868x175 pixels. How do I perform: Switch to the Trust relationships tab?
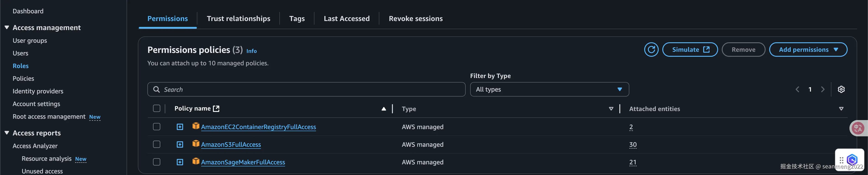pos(238,19)
